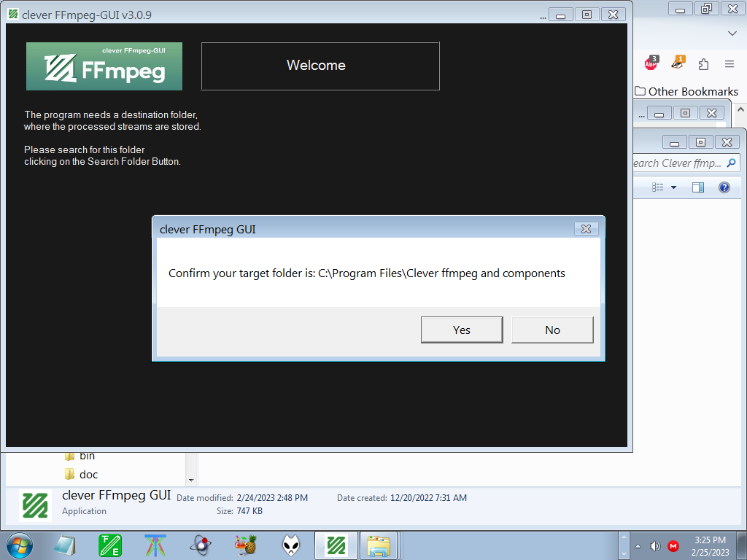This screenshot has height=560, width=747.
Task: Minimize the Explorer window beside the search box
Action: pyautogui.click(x=674, y=142)
